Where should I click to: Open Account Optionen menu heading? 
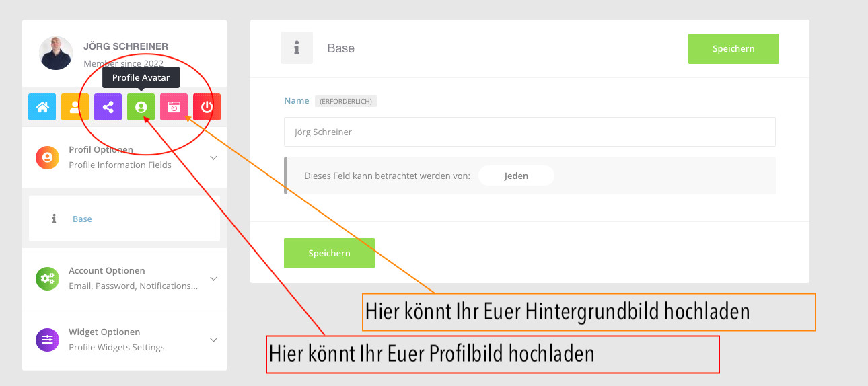tap(107, 270)
